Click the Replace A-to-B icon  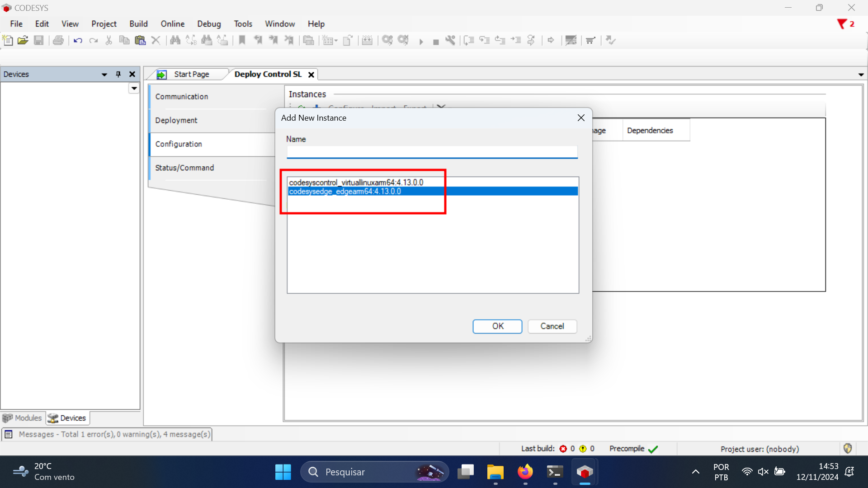click(191, 40)
